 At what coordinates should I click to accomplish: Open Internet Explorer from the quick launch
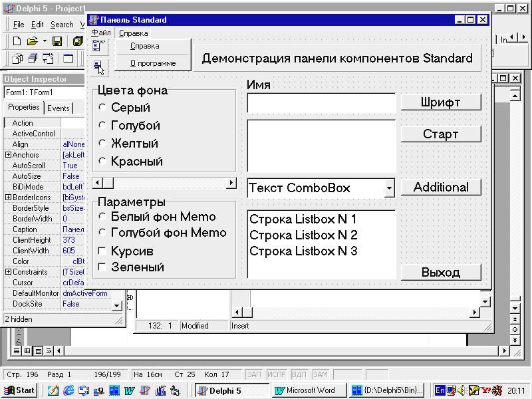tap(68, 390)
